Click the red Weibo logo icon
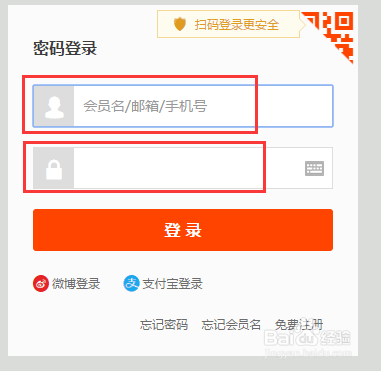Screen dimensions: 381x371 click(41, 284)
